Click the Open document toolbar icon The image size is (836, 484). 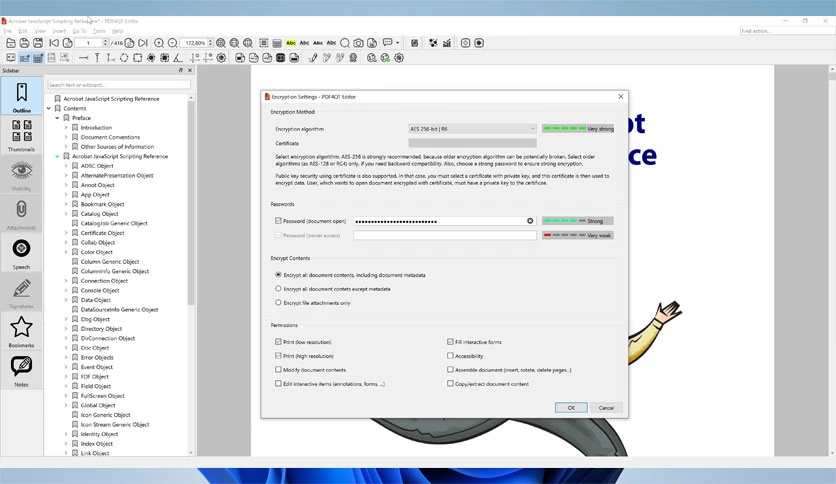(11, 43)
